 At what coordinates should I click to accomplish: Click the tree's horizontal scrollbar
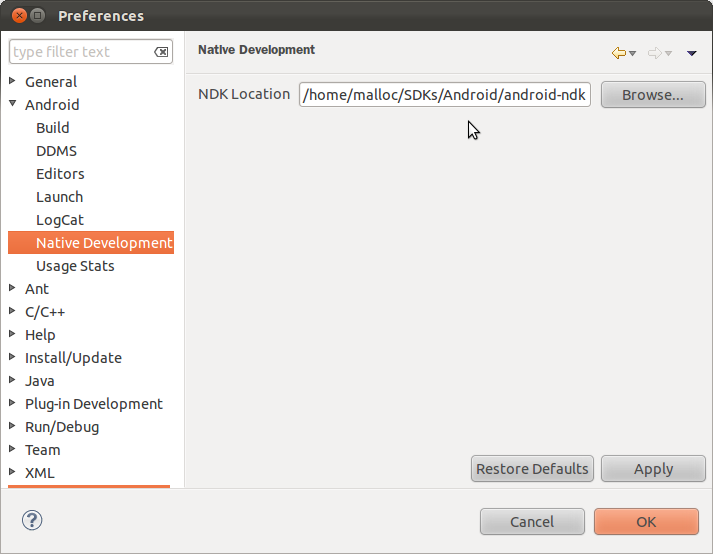(x=89, y=486)
